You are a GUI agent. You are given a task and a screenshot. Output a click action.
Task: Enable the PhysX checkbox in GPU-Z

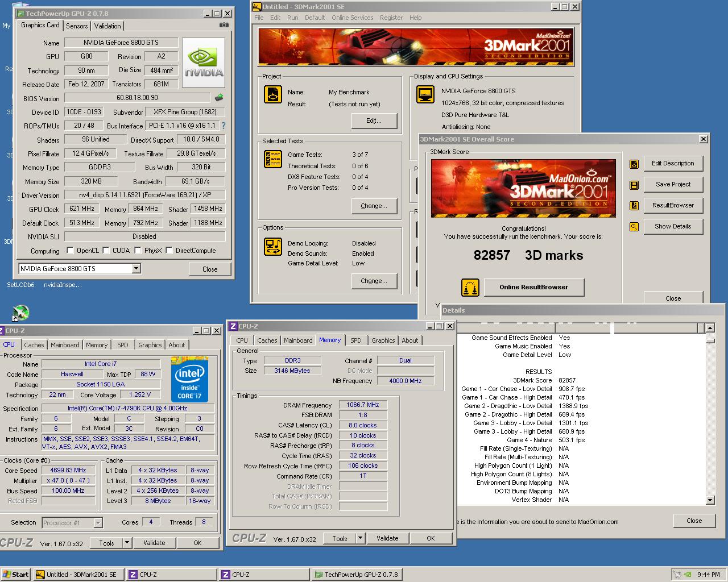click(x=138, y=250)
